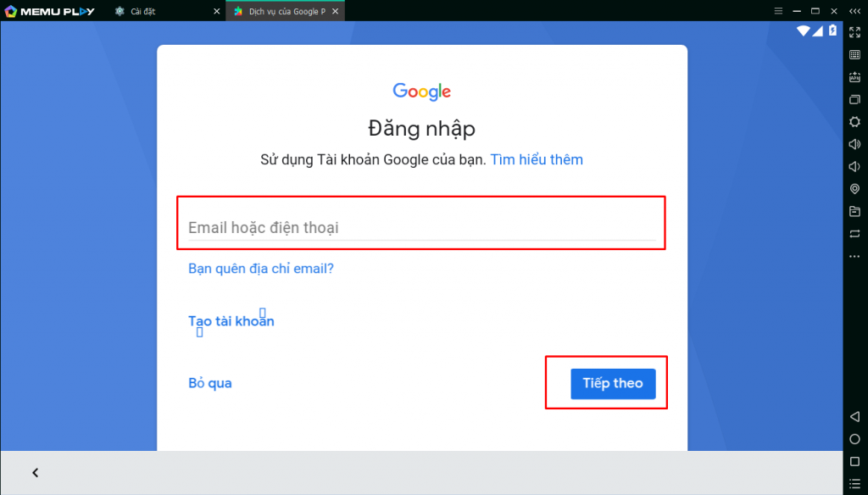Open the multi-window manager icon
The image size is (868, 495).
854,100
